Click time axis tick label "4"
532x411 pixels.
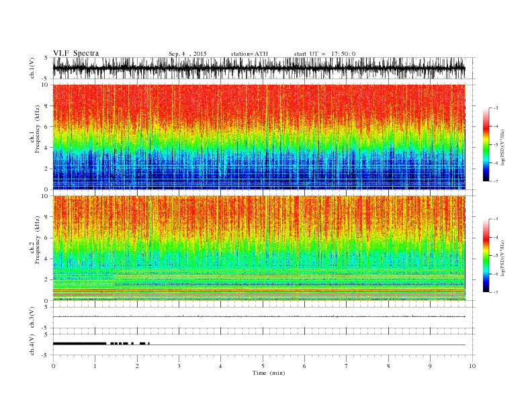tap(221, 366)
